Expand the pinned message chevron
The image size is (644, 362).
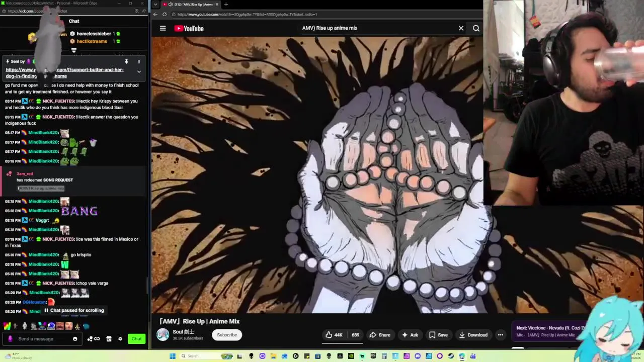click(139, 72)
